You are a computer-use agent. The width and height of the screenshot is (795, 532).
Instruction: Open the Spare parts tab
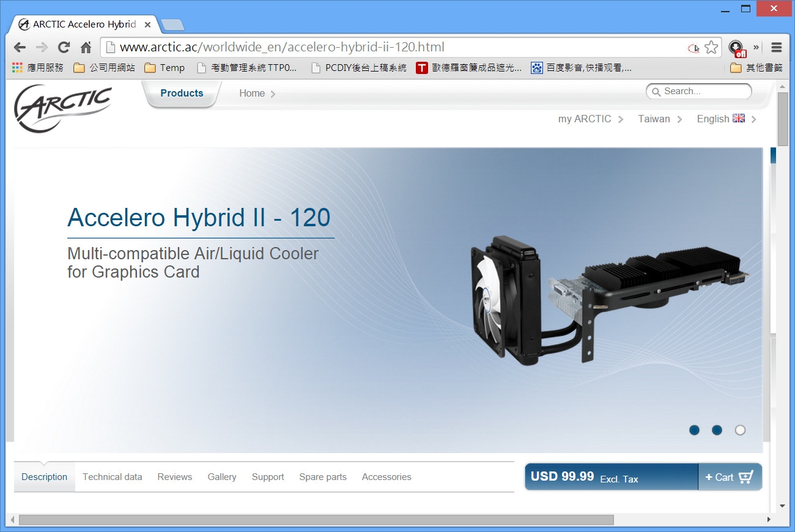[323, 477]
